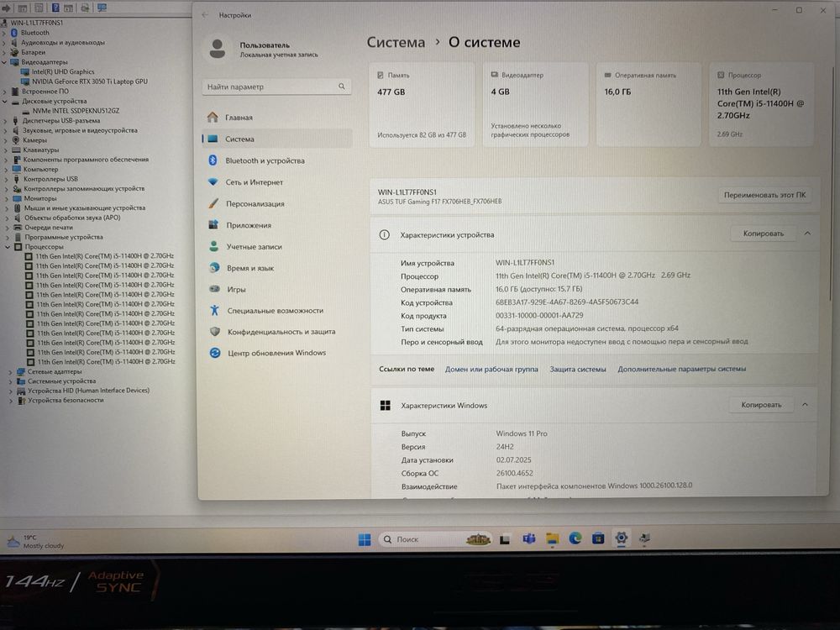Viewport: 840px width, 630px height.
Task: Click the Пользователь local account name
Action: pyautogui.click(x=265, y=45)
